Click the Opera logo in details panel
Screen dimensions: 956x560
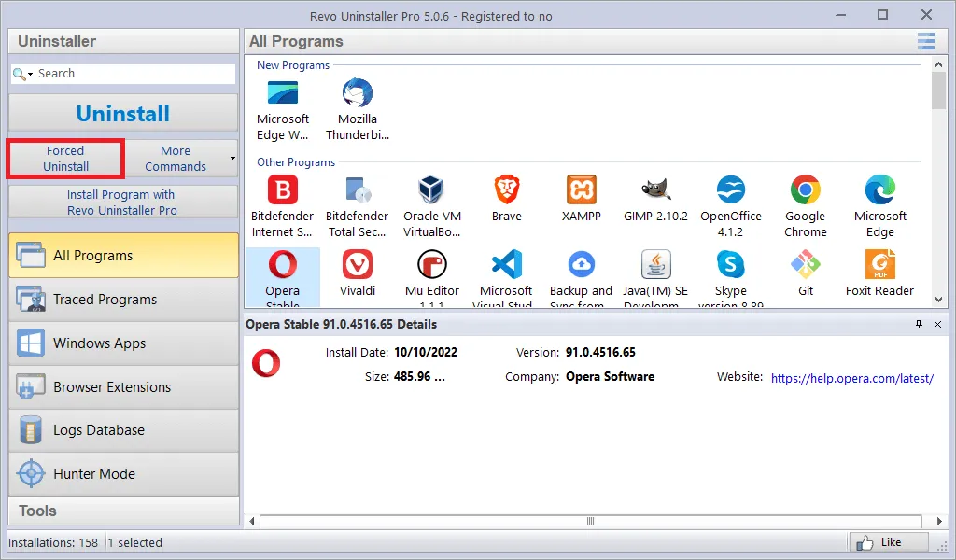click(x=266, y=363)
